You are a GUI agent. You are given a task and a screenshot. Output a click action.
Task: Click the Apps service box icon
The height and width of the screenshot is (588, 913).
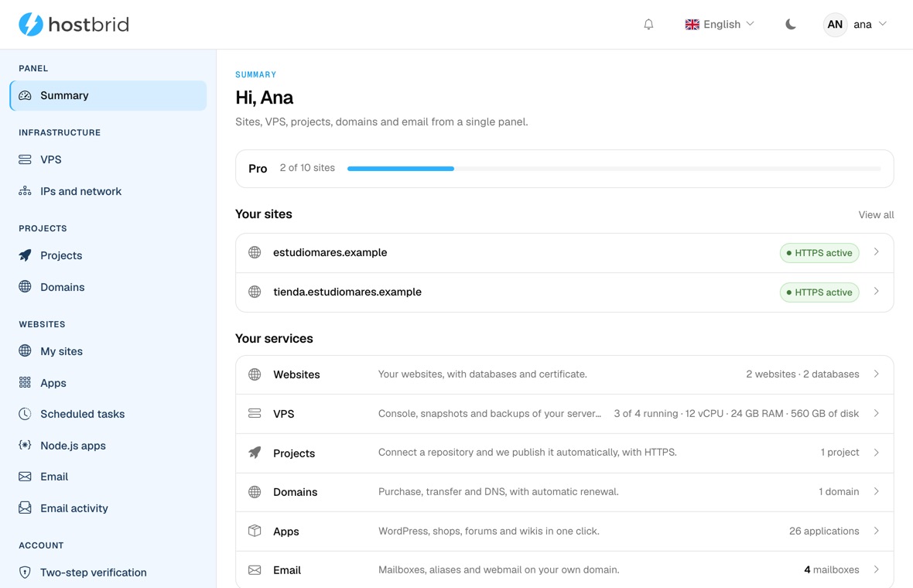pos(255,531)
